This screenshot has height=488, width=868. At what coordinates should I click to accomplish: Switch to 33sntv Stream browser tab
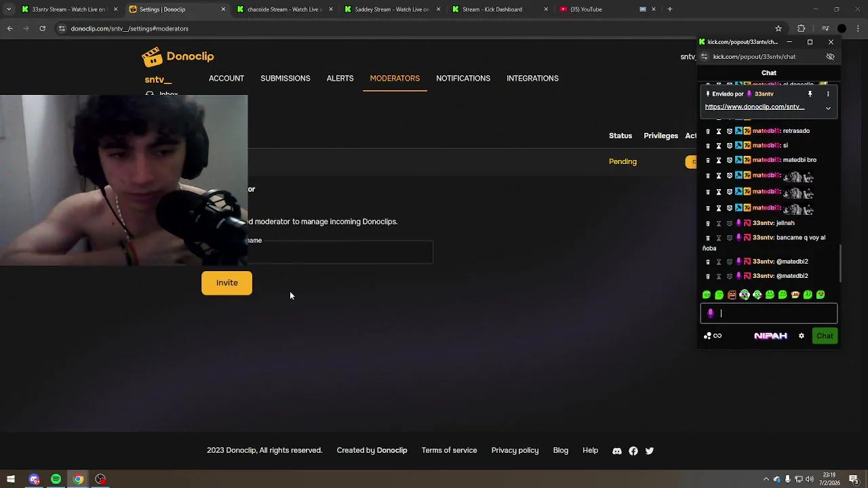tap(68, 9)
